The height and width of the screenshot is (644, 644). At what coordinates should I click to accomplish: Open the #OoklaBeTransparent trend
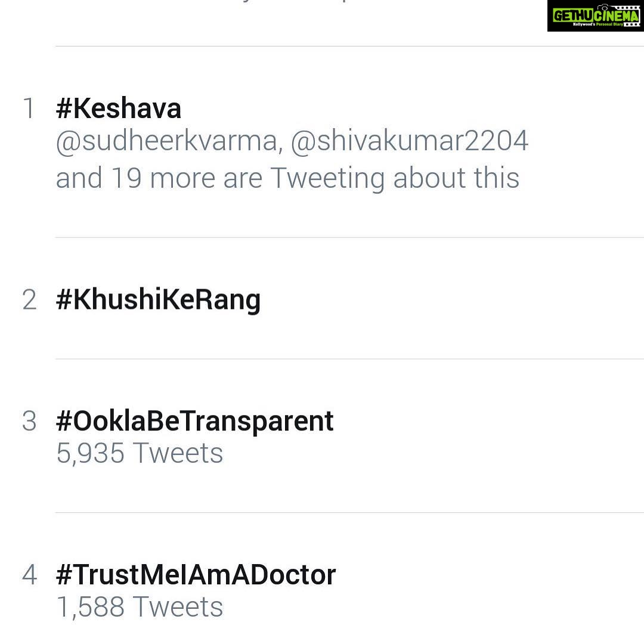194,422
